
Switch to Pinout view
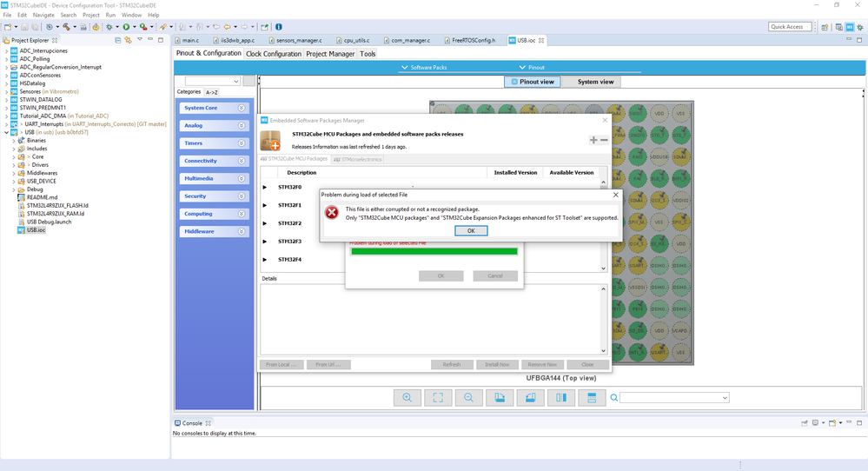pos(533,82)
